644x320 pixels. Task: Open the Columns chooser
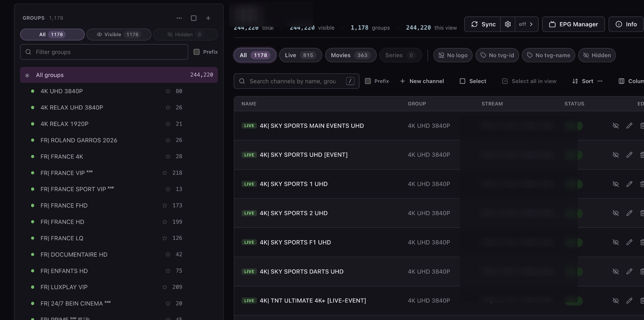tap(631, 81)
